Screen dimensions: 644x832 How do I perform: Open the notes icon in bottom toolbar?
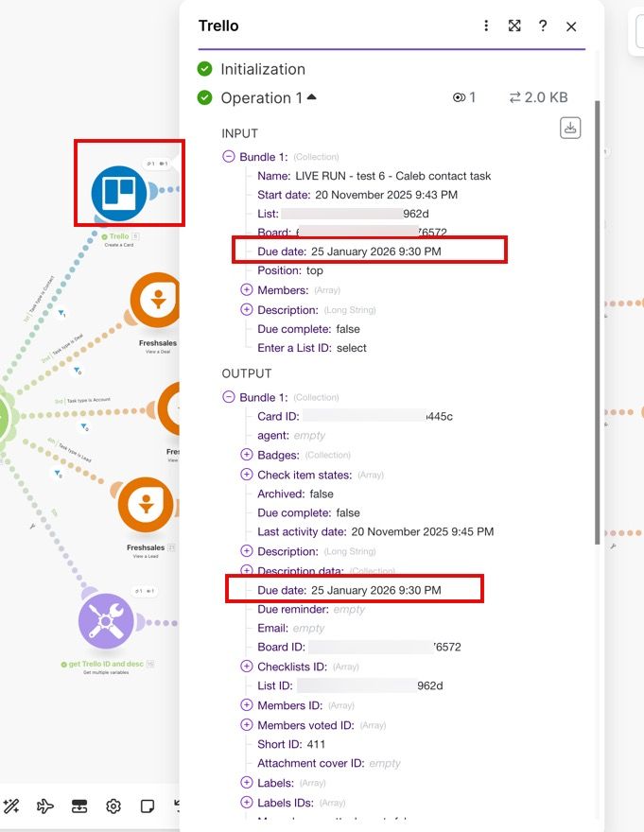148,806
